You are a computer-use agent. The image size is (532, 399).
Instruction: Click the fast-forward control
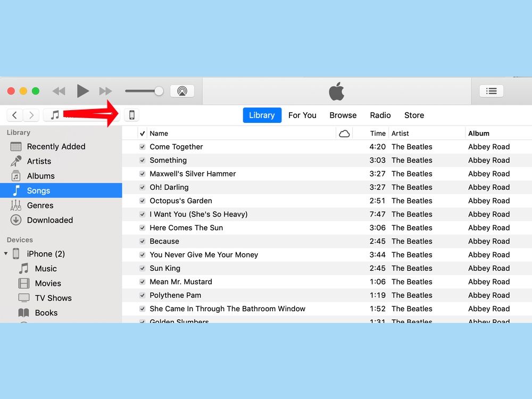pos(105,91)
